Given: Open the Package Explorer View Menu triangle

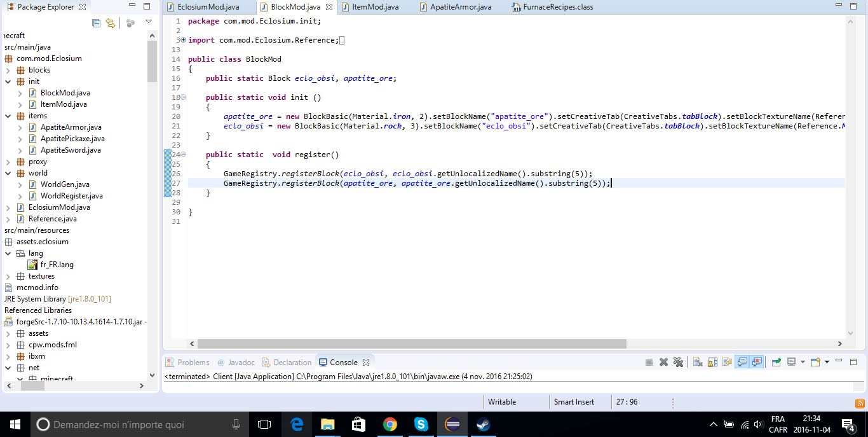Looking at the screenshot, I should [149, 22].
